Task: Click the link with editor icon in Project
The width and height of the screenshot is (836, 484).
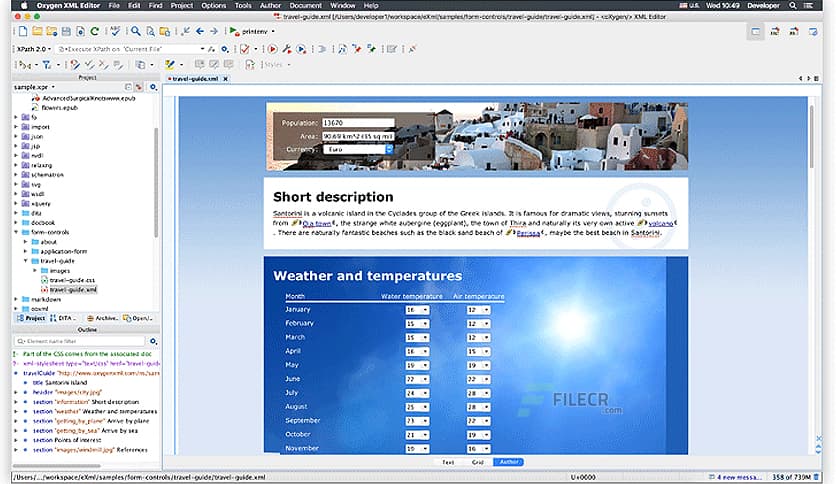Action: click(139, 87)
